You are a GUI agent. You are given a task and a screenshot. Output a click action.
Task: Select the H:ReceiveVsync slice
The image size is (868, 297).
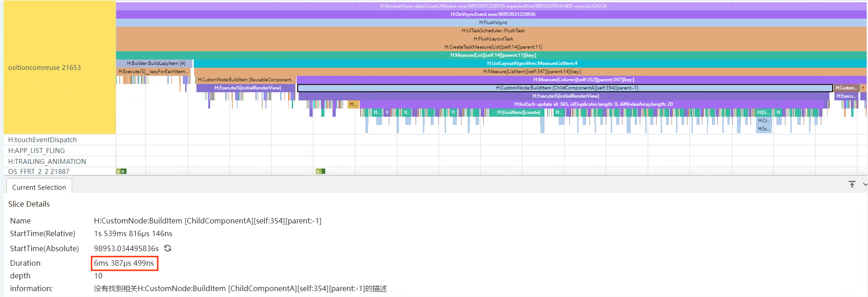(x=491, y=6)
